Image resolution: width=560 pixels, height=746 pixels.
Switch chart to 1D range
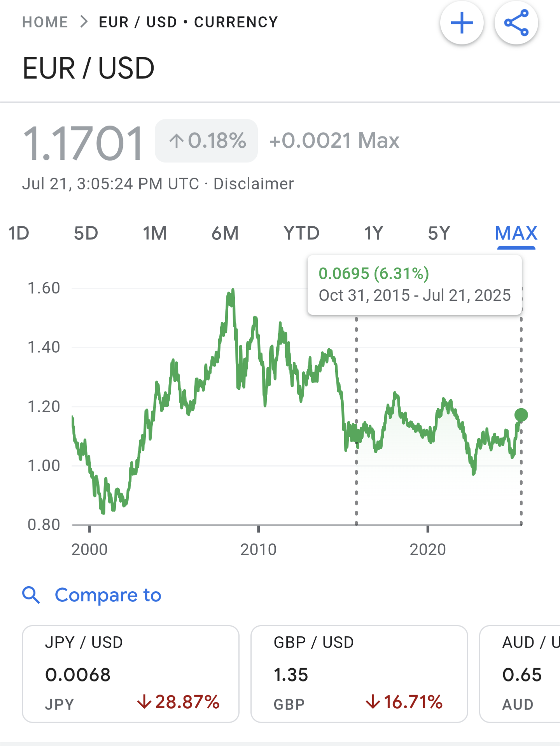[19, 233]
